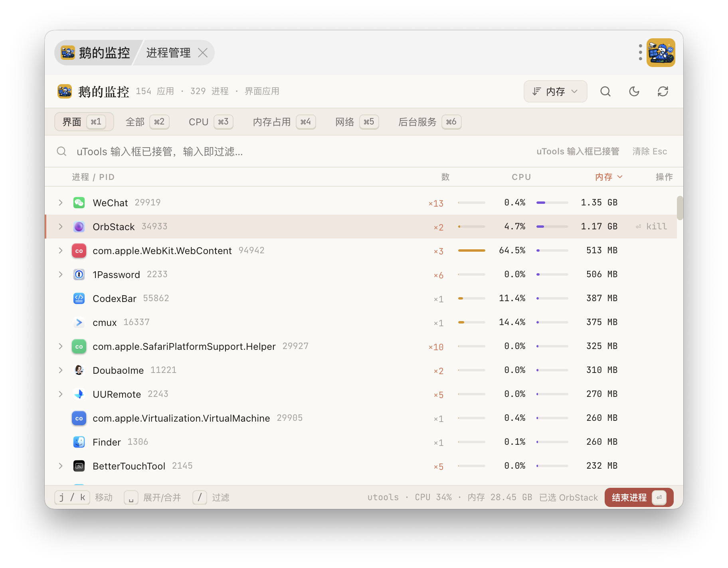This screenshot has height=568, width=728.
Task: Switch to the 网络 tab
Action: [357, 122]
